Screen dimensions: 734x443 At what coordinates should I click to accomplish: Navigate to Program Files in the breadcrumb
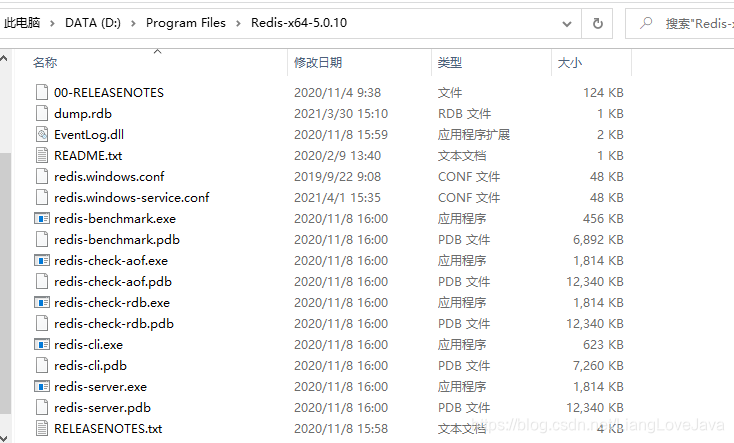(186, 22)
